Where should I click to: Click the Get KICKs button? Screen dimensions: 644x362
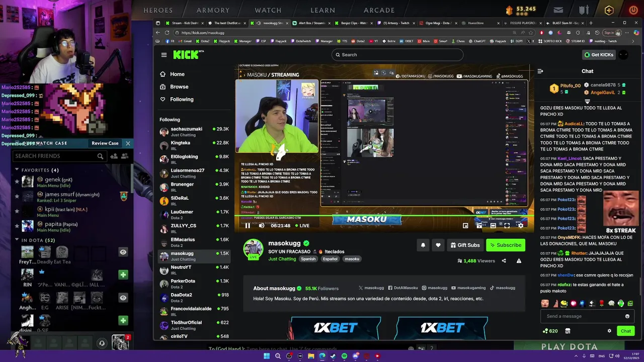coord(599,55)
